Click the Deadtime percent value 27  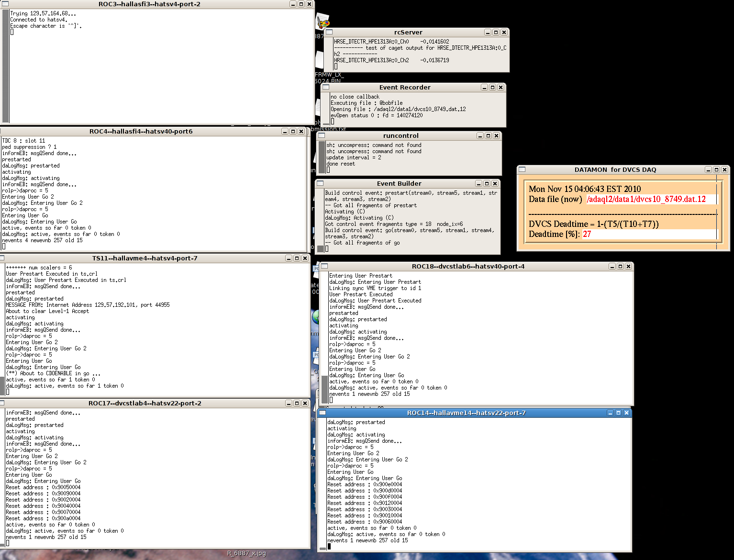(x=587, y=234)
